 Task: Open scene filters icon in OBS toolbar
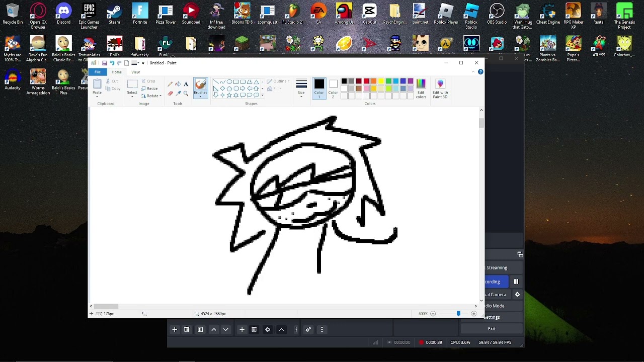pyautogui.click(x=200, y=329)
